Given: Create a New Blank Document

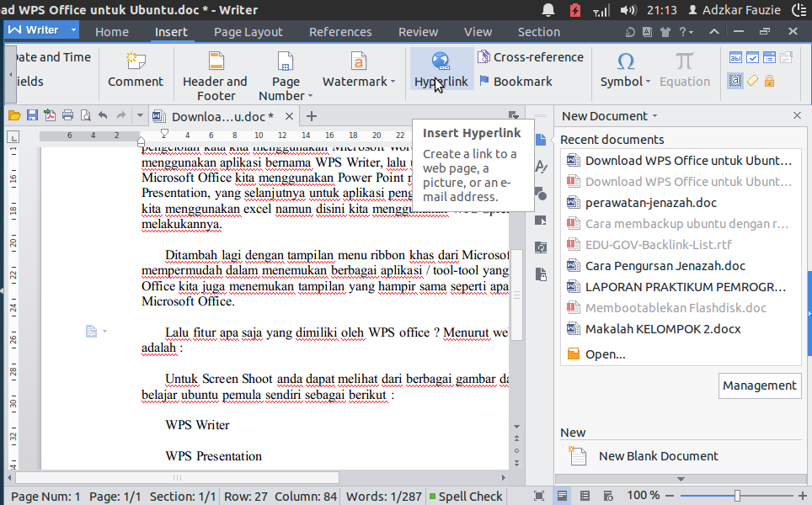Looking at the screenshot, I should point(657,455).
